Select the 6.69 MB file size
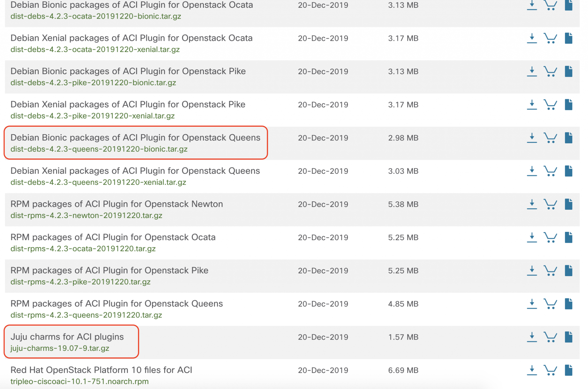Viewport: 588px width, 389px height. coord(403,370)
